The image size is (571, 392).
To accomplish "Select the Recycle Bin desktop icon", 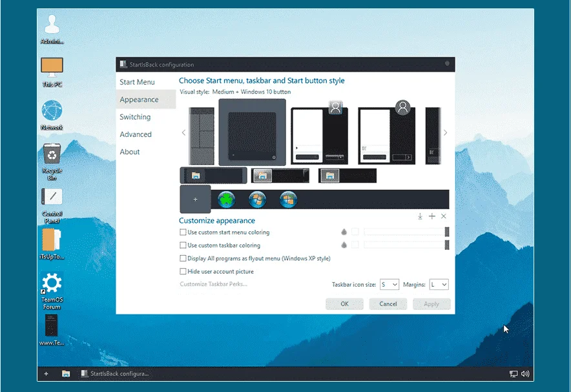I will click(52, 161).
